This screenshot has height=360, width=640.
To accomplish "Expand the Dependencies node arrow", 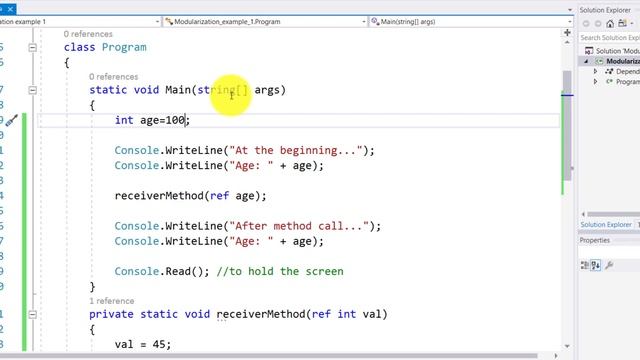I will (x=596, y=71).
